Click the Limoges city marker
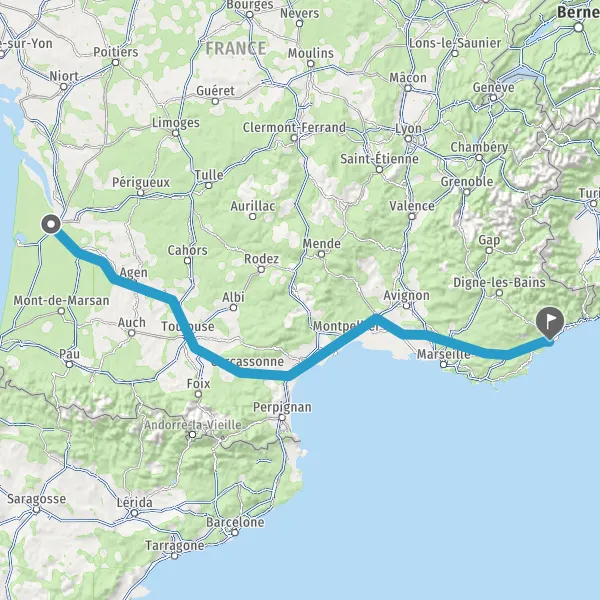 (x=176, y=133)
